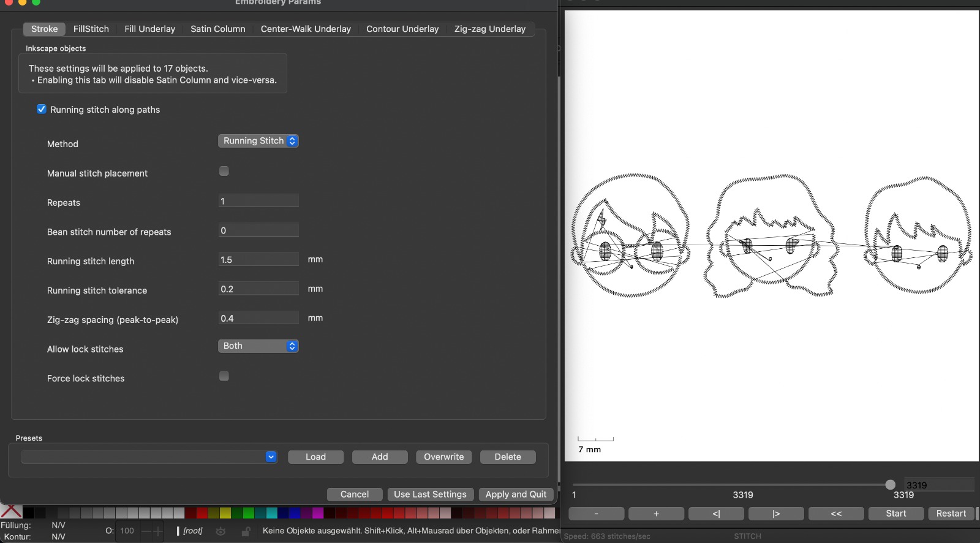The height and width of the screenshot is (543, 980).
Task: Toggle layer visibility eye icon in status bar
Action: [221, 531]
